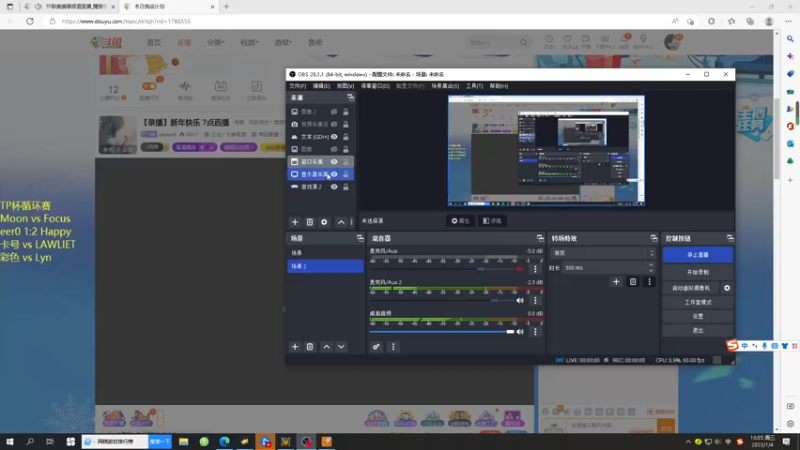Open the 视频 dropdown on Douyu navigation
Viewport: 800px width, 450px height.
pyautogui.click(x=249, y=42)
